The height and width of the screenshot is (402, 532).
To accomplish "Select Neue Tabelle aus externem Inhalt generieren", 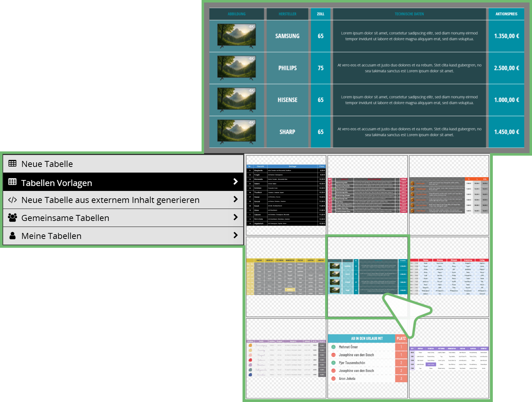I will pyautogui.click(x=123, y=200).
